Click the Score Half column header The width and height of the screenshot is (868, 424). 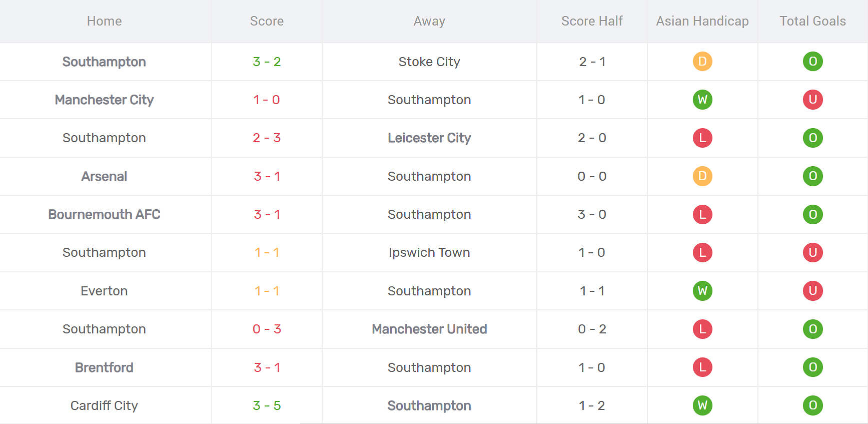pos(592,21)
